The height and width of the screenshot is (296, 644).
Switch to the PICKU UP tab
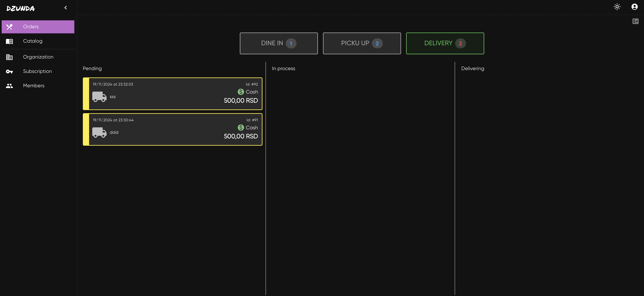pos(362,43)
